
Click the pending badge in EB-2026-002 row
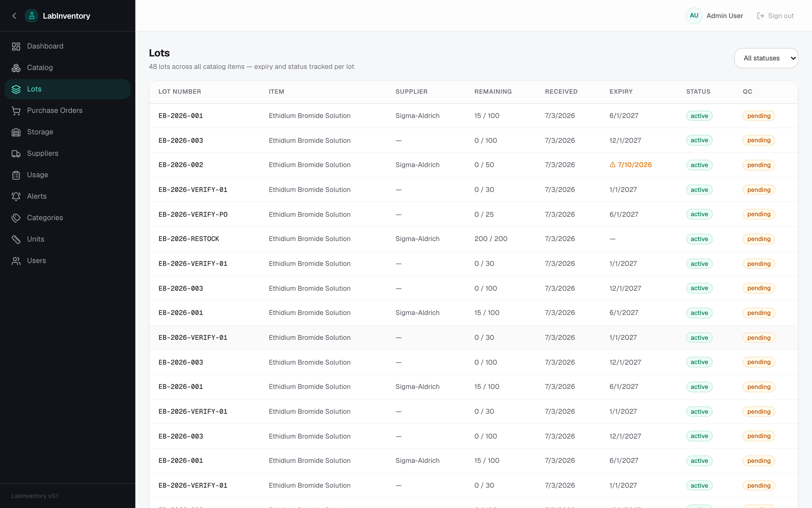759,165
